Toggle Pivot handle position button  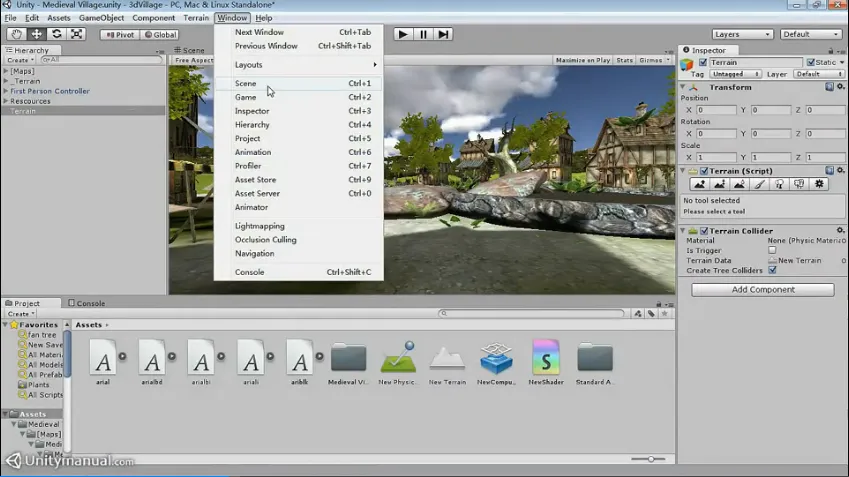(120, 35)
